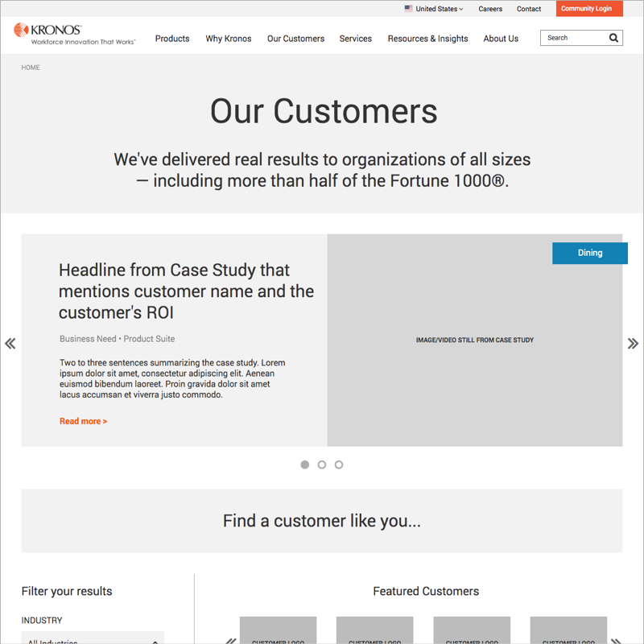Click the Community Login button
644x644 pixels.
[x=589, y=9]
